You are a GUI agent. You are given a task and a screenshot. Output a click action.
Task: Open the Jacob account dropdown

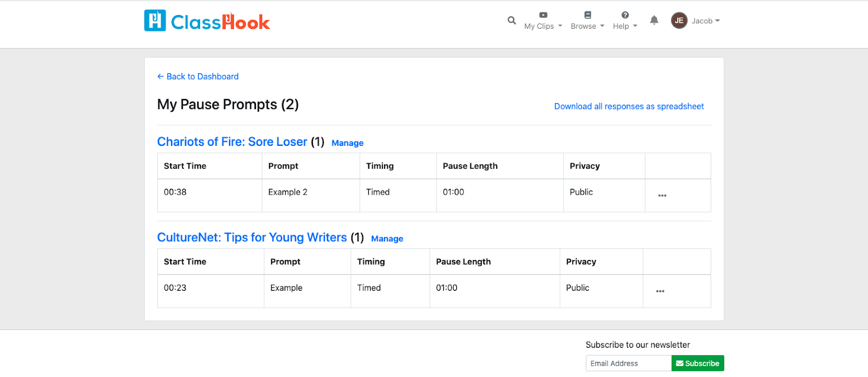click(705, 21)
